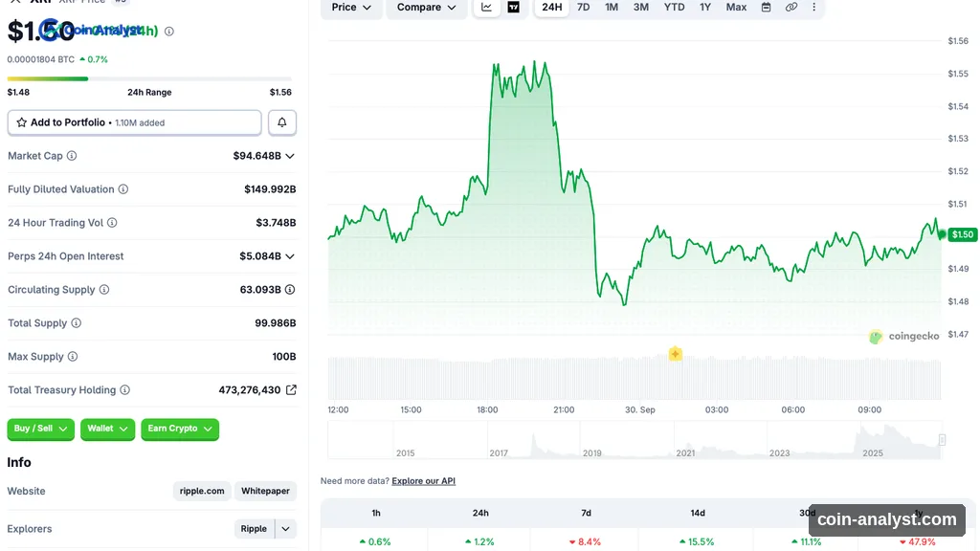Expand the Explorers chevron dropdown
Viewport: 980px width, 551px height.
click(285, 528)
